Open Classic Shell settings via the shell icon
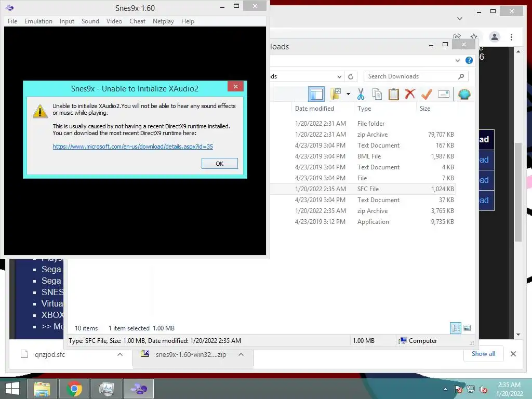Viewport: 532px width, 399px height. 464,94
